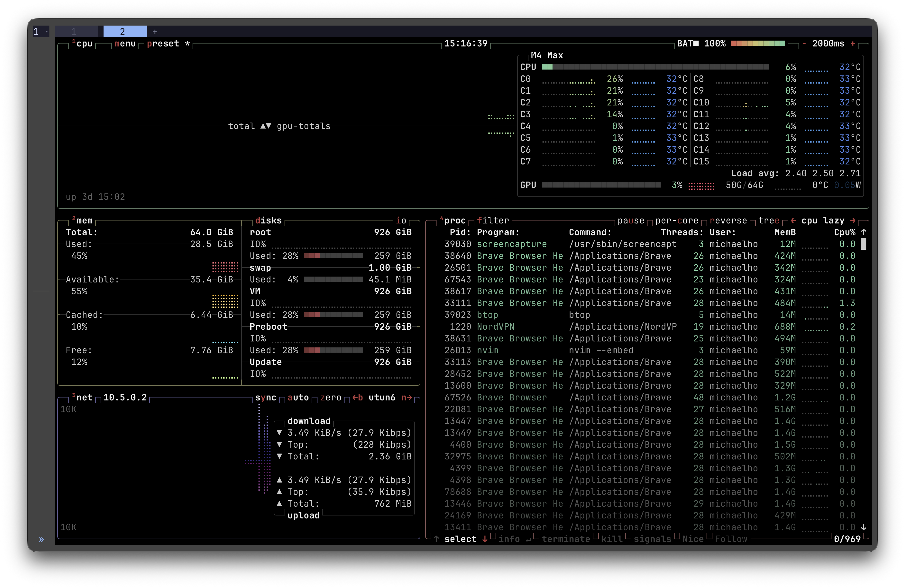
Task: Toggle net sync scaling
Action: click(x=265, y=397)
